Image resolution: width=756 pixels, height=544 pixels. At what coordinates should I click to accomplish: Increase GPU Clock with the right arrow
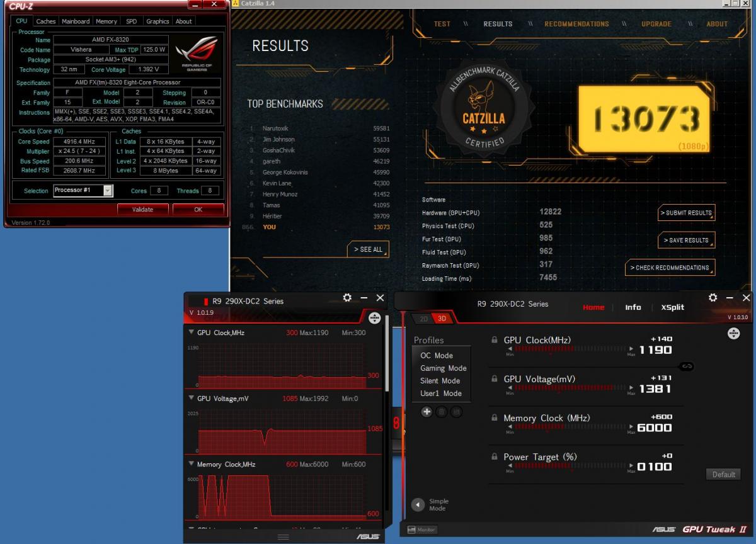[x=631, y=348]
